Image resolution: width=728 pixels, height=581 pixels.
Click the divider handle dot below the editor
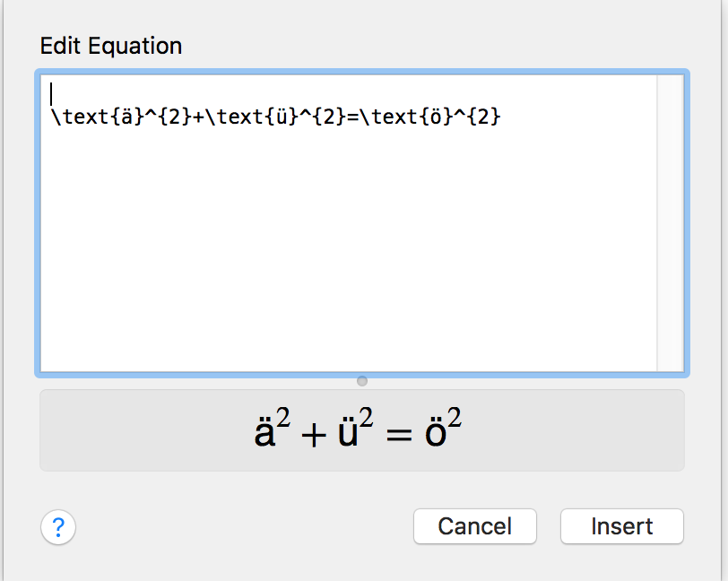pyautogui.click(x=362, y=381)
